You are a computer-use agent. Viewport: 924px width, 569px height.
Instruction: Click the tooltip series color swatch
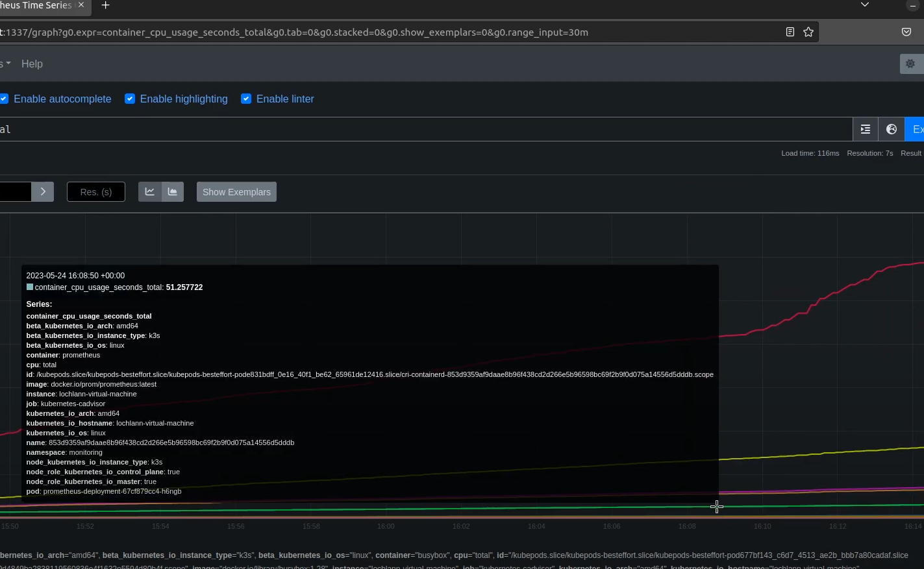(x=30, y=287)
